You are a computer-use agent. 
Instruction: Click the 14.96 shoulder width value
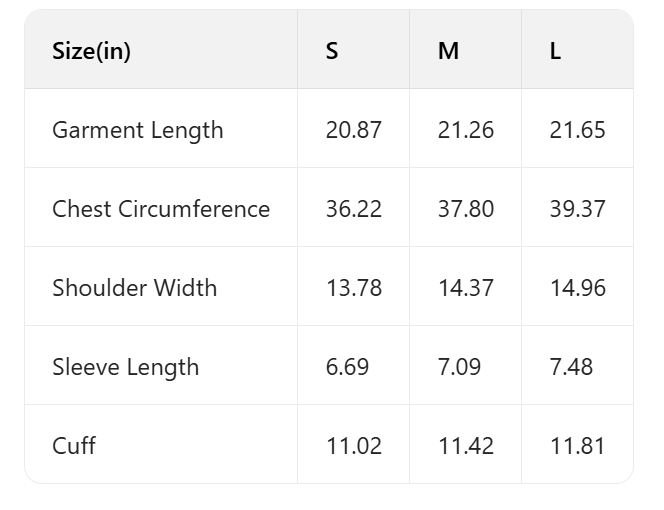click(577, 288)
